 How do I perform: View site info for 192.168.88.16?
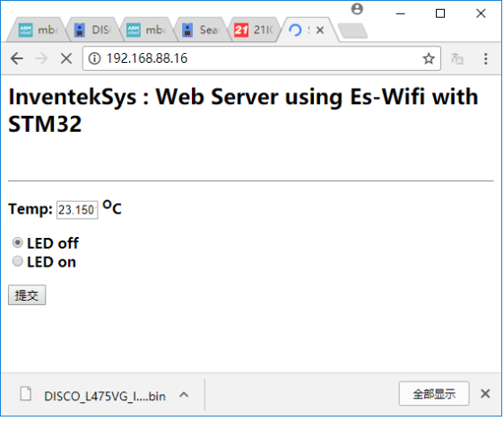click(94, 59)
